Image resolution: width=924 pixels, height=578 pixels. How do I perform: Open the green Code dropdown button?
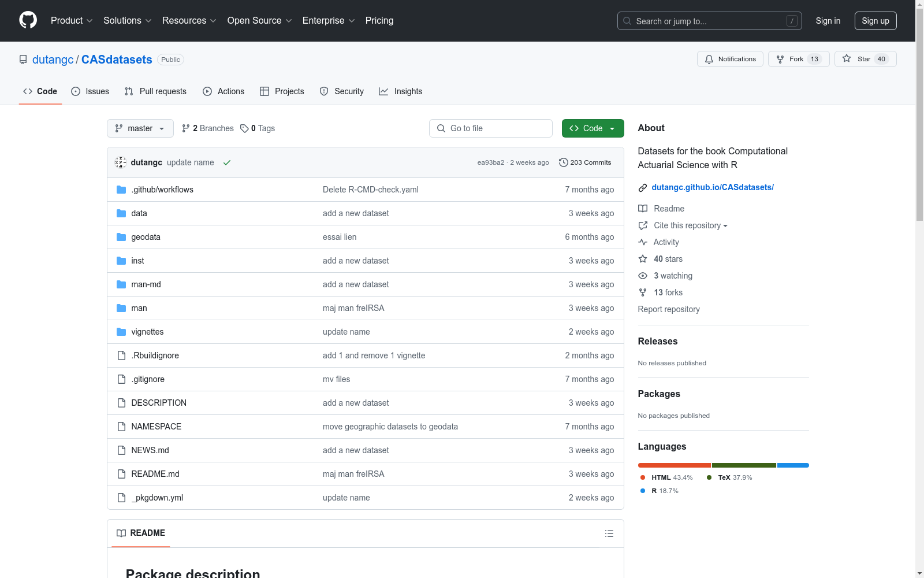593,128
